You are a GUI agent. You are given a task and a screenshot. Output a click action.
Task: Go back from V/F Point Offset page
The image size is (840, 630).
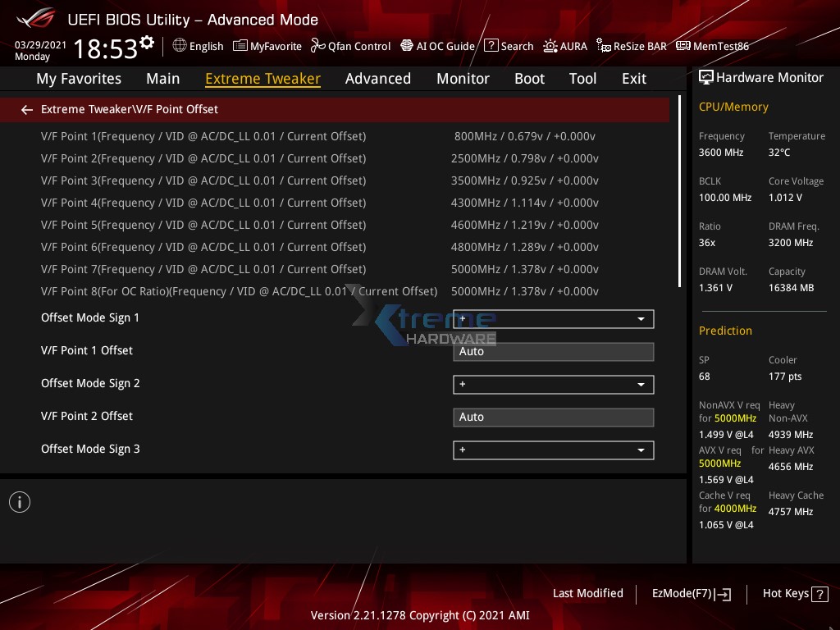[x=26, y=109]
